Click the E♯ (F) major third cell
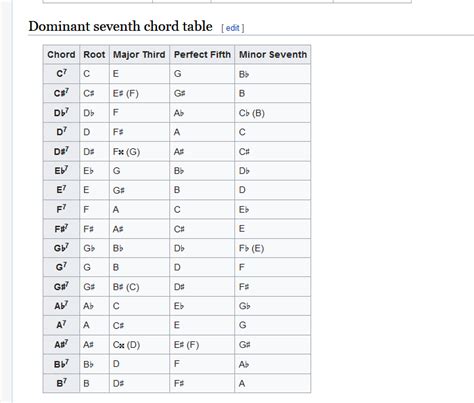 pos(139,93)
